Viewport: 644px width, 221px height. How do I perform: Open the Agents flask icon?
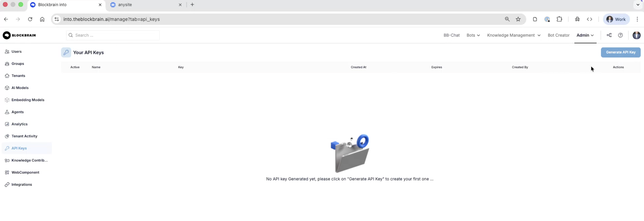pyautogui.click(x=7, y=112)
